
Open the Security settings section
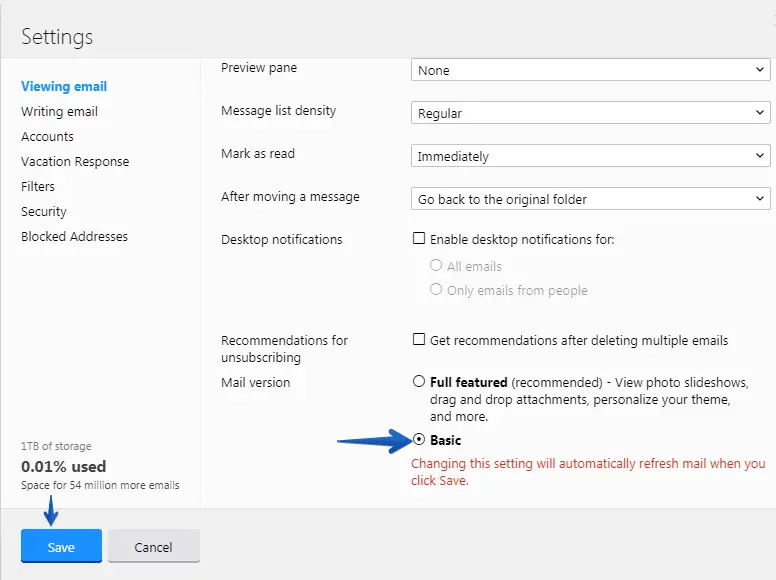click(x=44, y=212)
